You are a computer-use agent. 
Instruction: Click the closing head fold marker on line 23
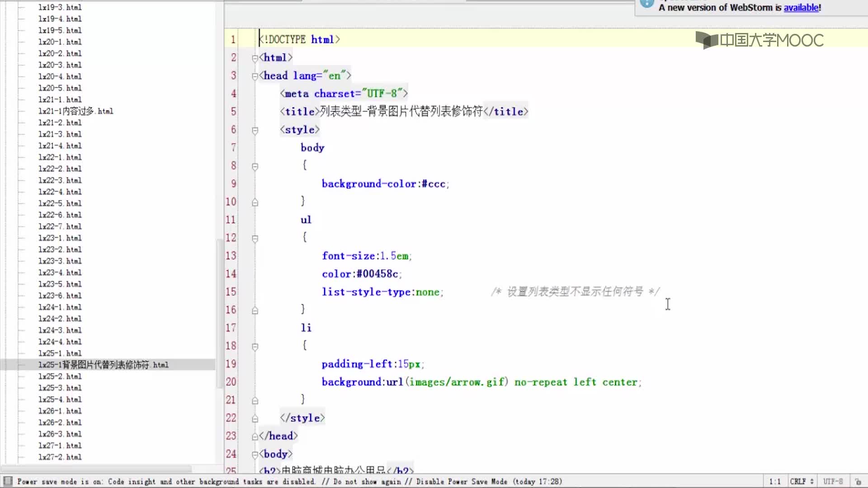point(255,436)
